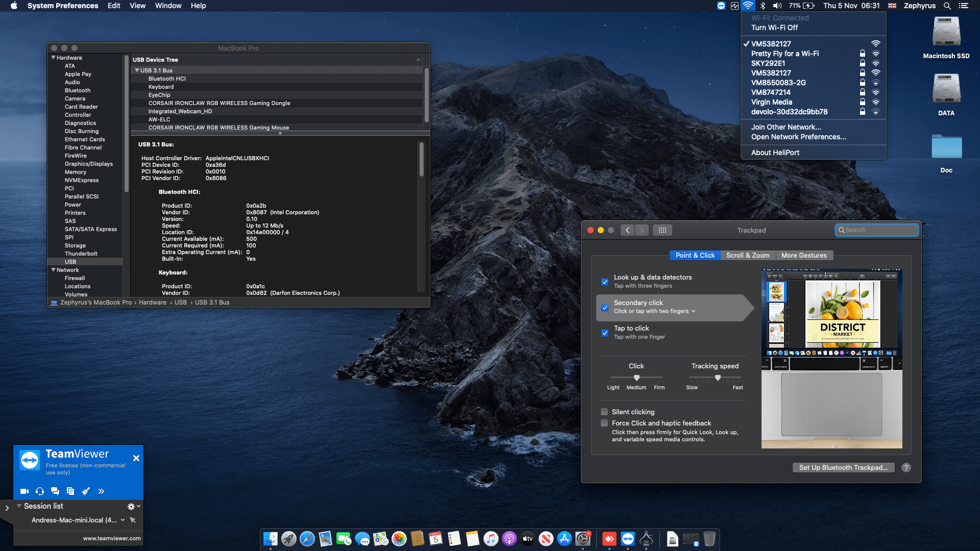Open the App Store in the Dock

pos(565,539)
